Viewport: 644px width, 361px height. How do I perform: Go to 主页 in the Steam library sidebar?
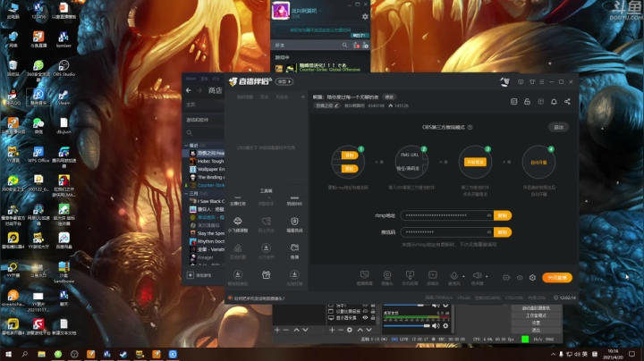pos(191,105)
